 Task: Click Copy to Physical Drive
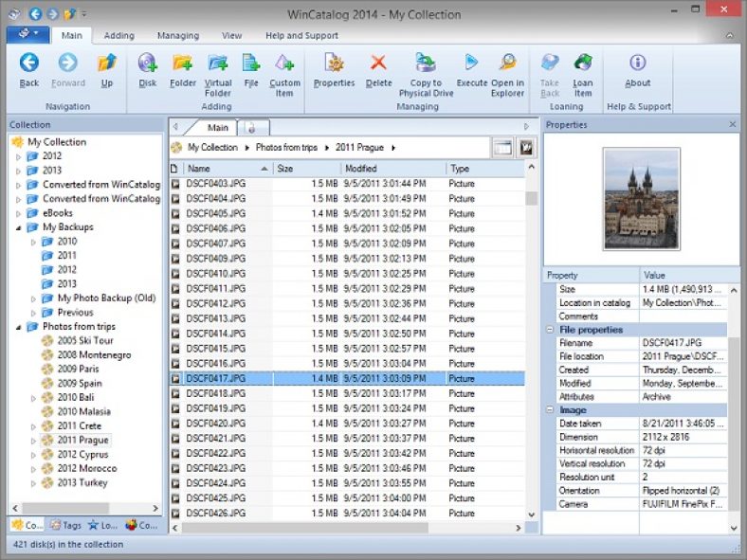426,64
